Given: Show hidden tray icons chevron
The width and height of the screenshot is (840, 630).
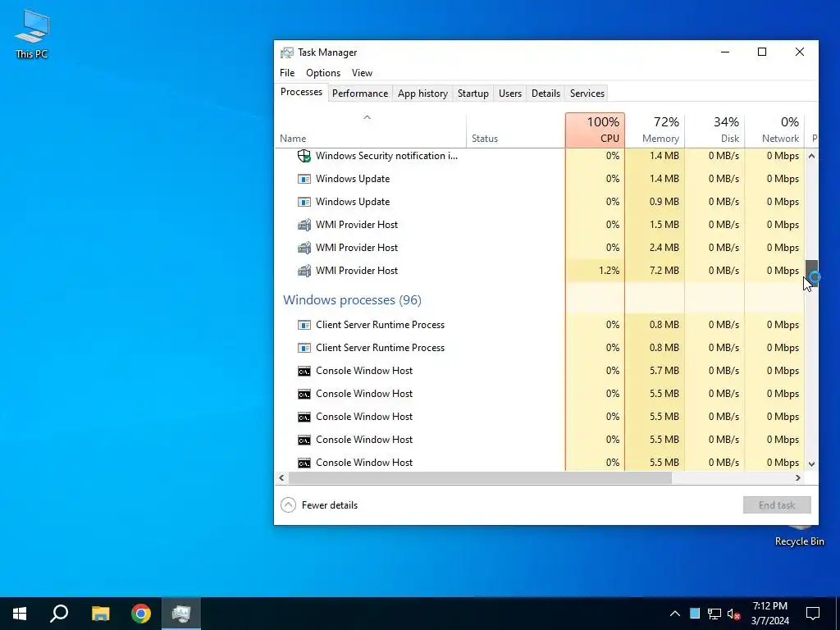Looking at the screenshot, I should (x=675, y=614).
